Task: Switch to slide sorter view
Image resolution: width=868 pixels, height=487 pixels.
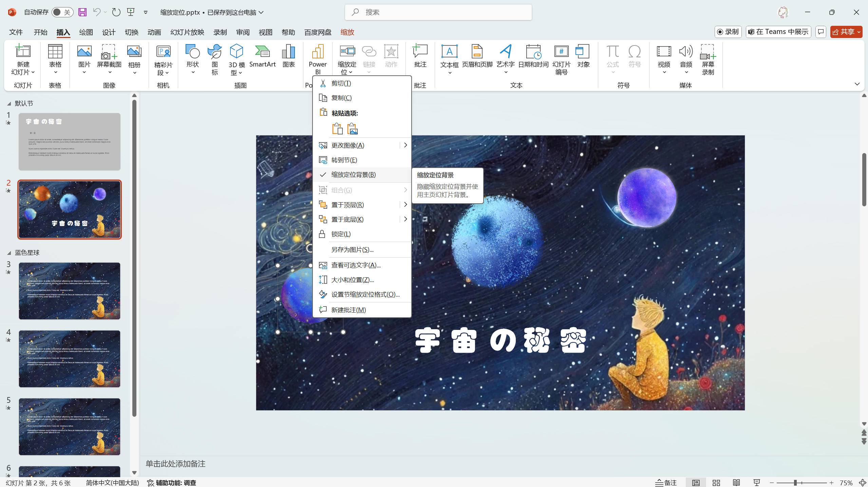Action: coord(716,483)
